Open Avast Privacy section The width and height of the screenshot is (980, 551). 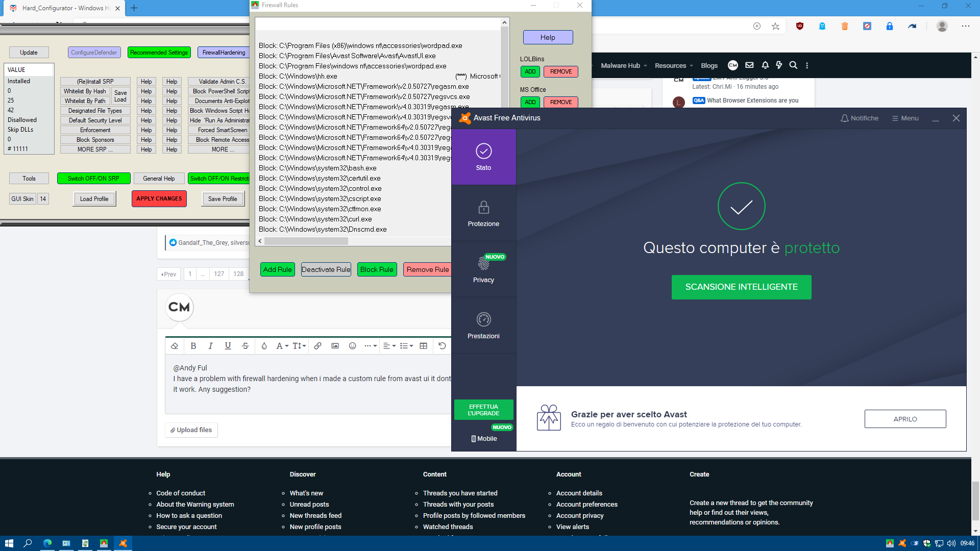point(483,269)
